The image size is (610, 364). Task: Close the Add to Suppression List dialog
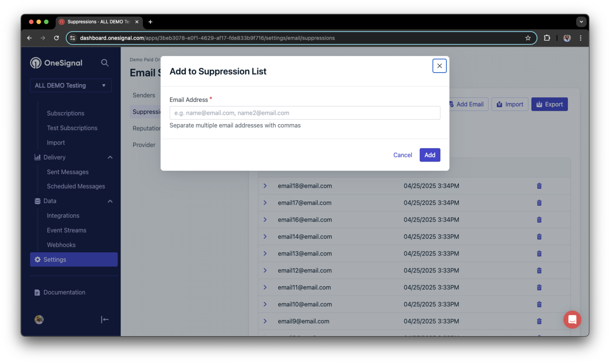(439, 66)
